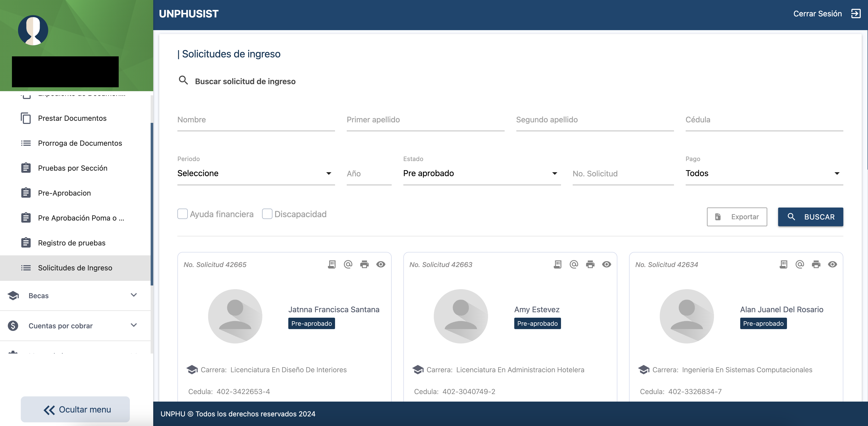View solicitud 42665 details via eye icon
This screenshot has width=868, height=426.
(381, 264)
